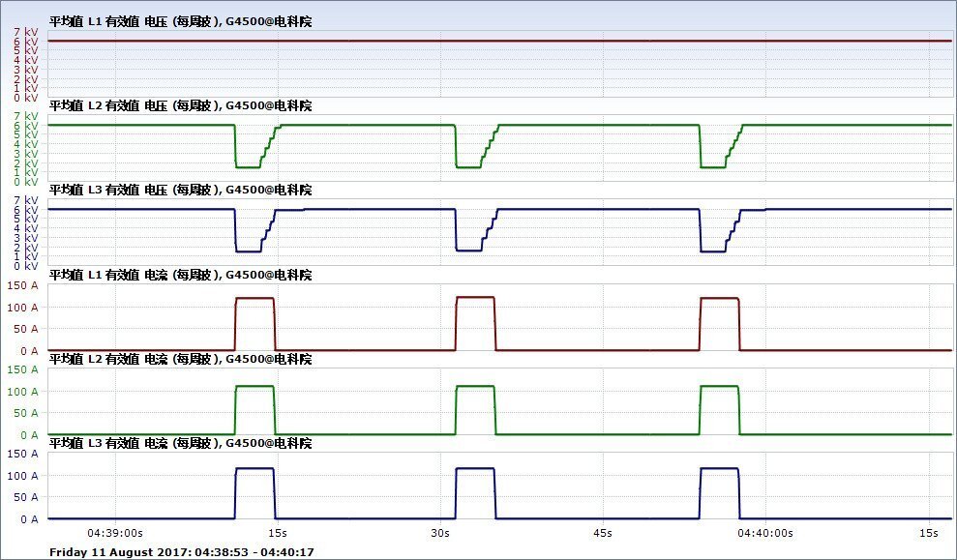Click the first dip bottom in L2 voltage
The image size is (957, 560).
tap(249, 167)
